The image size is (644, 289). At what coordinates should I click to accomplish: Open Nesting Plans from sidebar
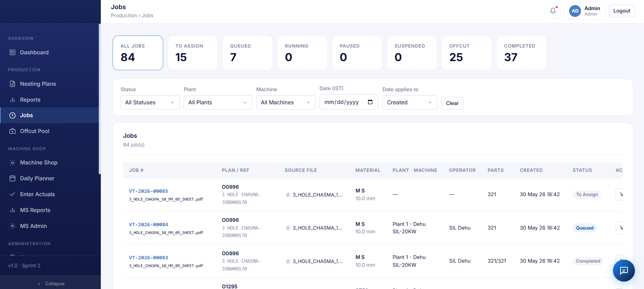[49, 84]
